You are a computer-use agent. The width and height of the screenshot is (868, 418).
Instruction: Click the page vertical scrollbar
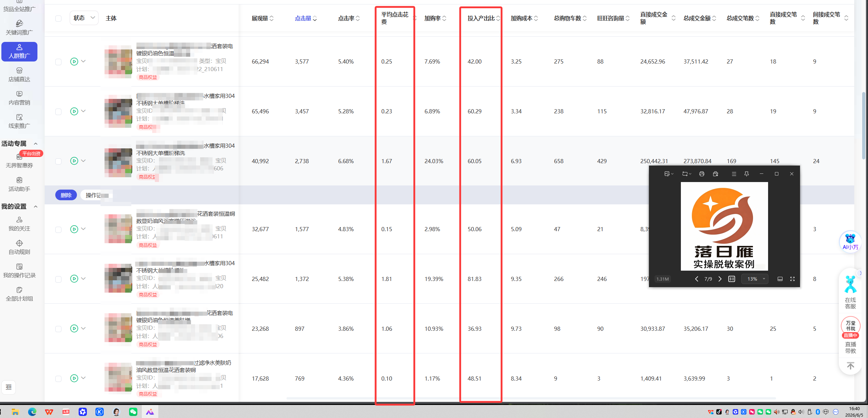864,125
